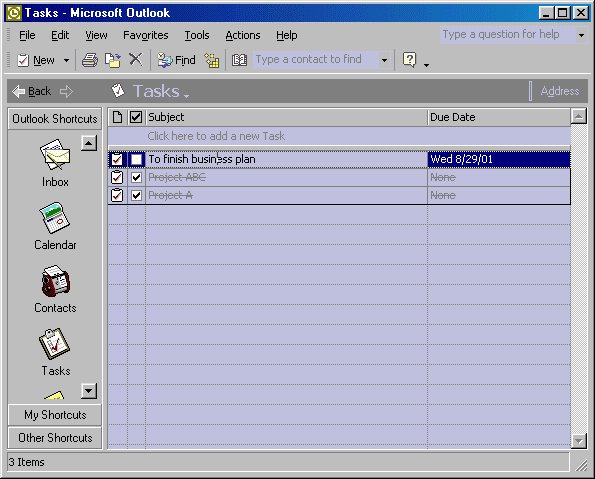This screenshot has width=595, height=479.
Task: Click the New task icon in toolbar
Action: (23, 60)
